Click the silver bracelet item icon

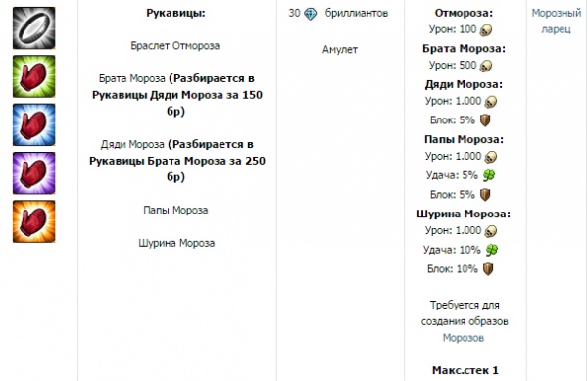(33, 28)
